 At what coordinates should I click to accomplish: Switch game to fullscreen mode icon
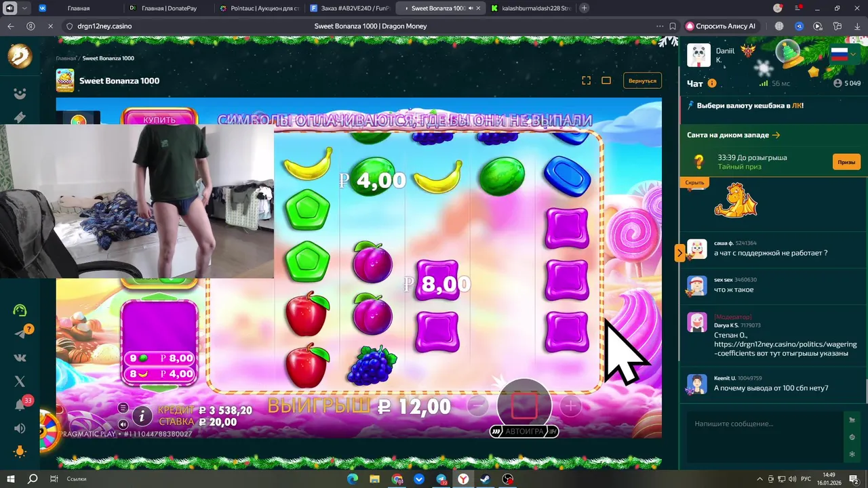tap(587, 81)
